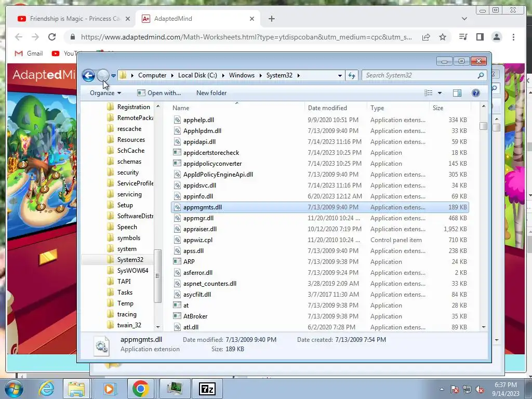The height and width of the screenshot is (399, 532).
Task: Open recent pages dropdown next to Forward
Action: point(113,76)
